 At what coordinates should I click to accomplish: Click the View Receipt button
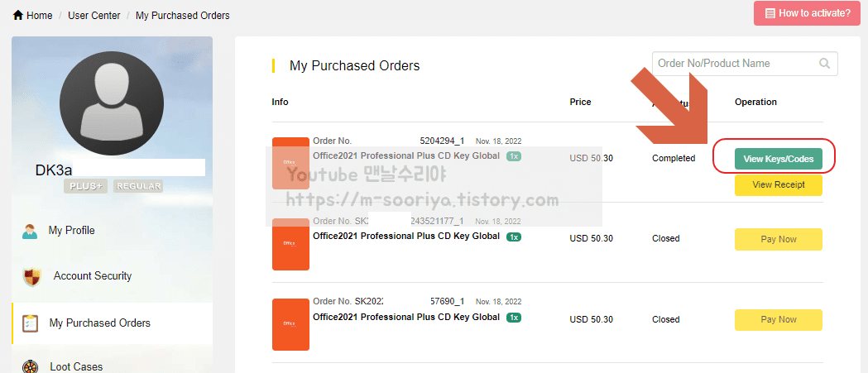coord(779,184)
